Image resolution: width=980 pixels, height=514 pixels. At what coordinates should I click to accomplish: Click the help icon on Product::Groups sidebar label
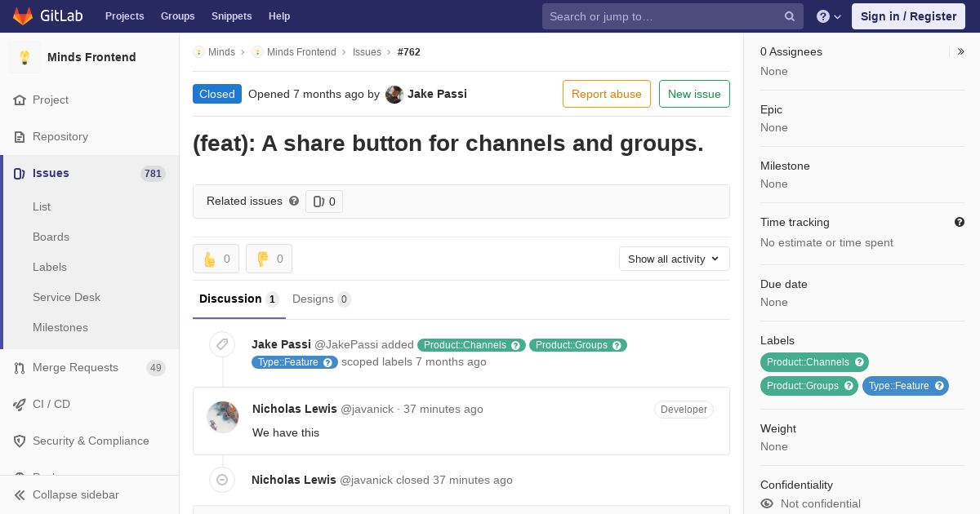pyautogui.click(x=849, y=386)
